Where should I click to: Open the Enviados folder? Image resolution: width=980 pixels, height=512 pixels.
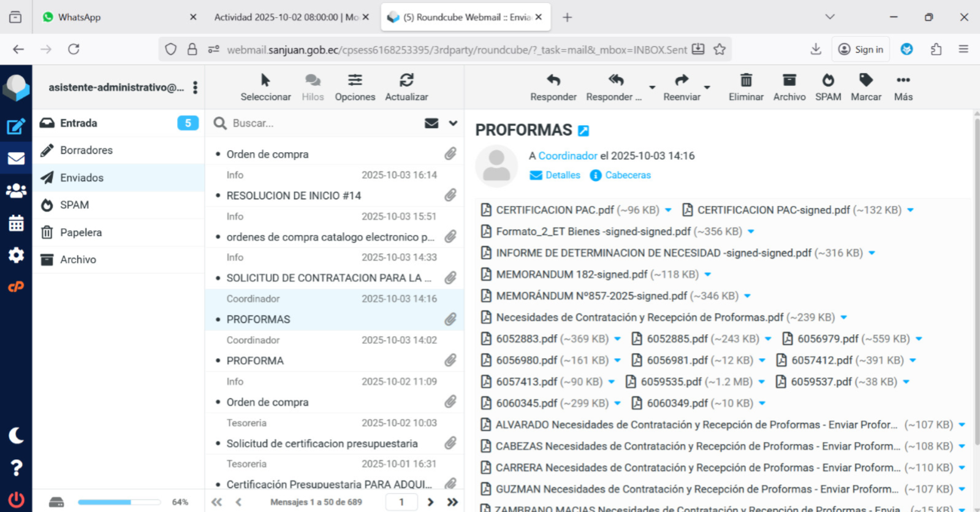point(82,178)
